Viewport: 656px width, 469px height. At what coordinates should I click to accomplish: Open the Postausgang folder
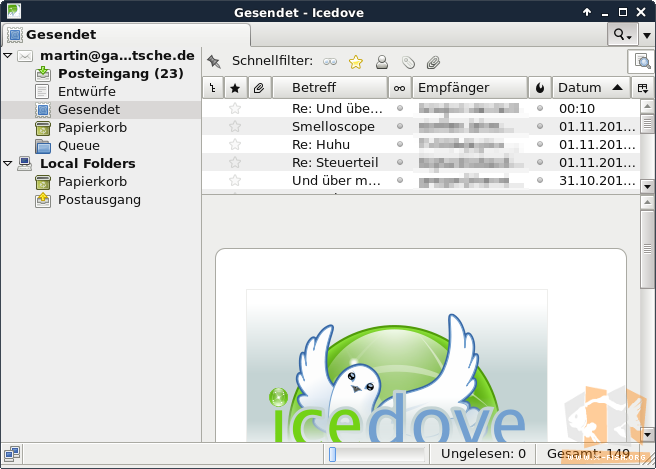(x=99, y=200)
